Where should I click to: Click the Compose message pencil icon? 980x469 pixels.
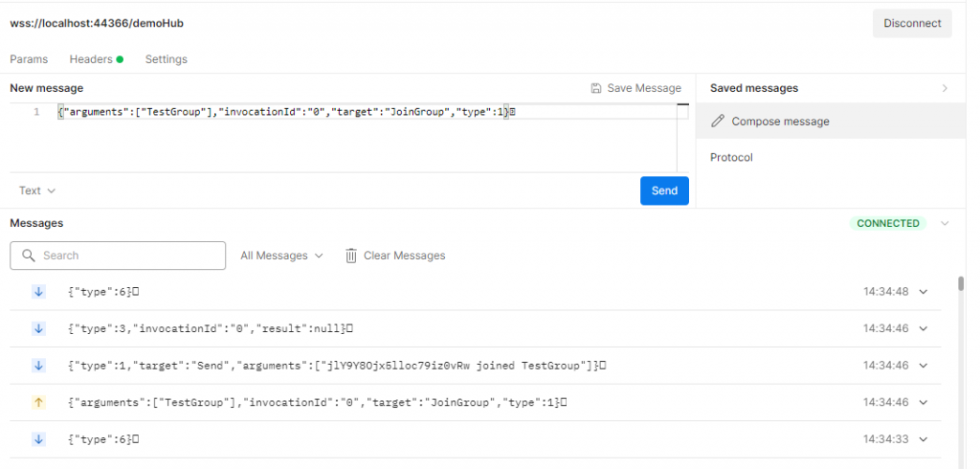click(x=718, y=121)
